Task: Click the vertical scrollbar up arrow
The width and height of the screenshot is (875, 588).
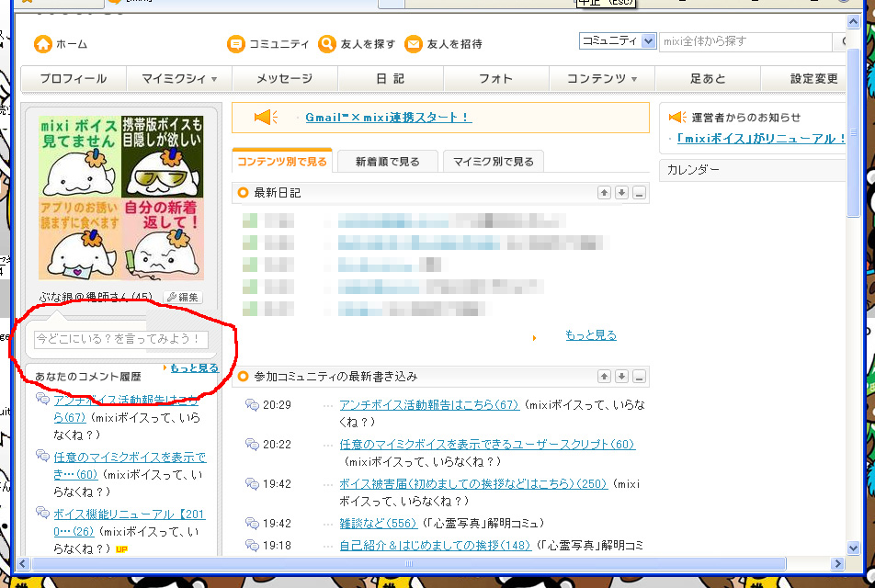Action: pos(853,21)
